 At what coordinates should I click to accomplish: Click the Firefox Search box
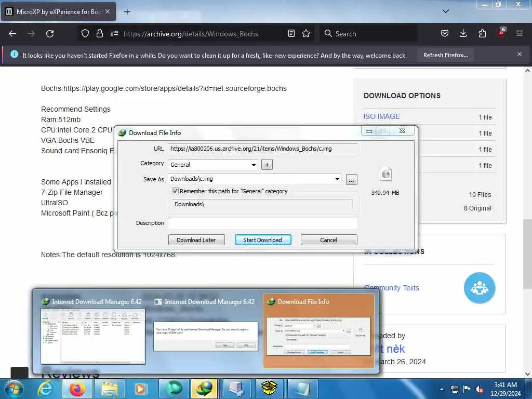coord(368,34)
